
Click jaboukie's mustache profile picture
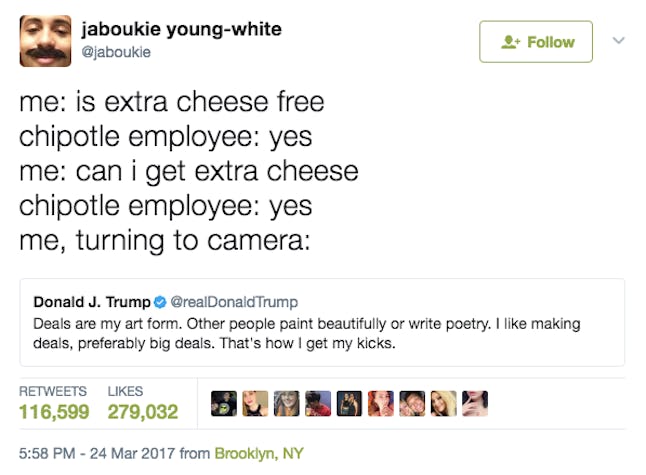(46, 41)
